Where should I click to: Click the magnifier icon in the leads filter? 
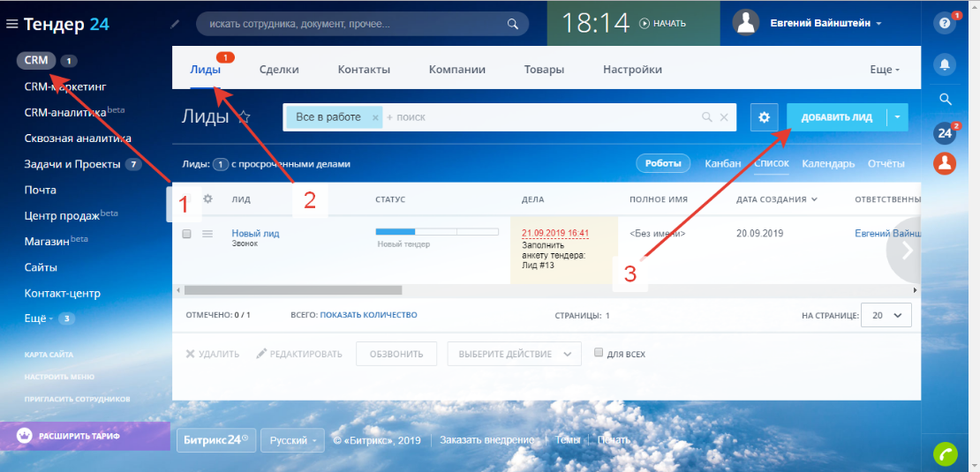(x=707, y=116)
